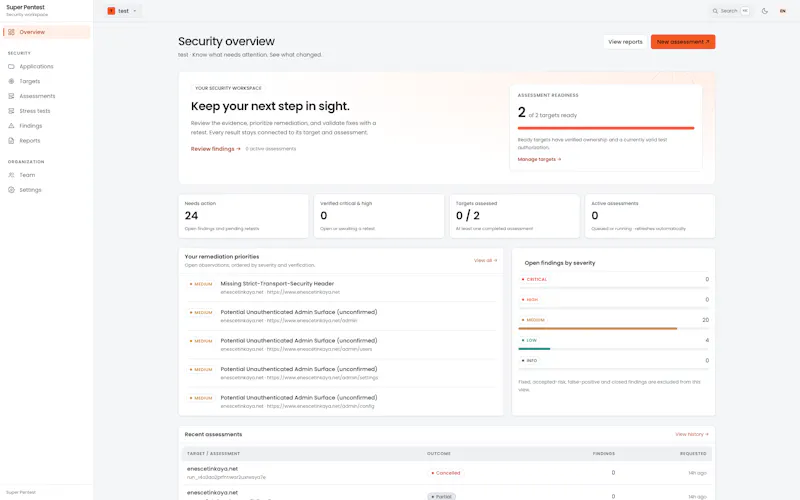Open Stress tests page
Image resolution: width=800 pixels, height=500 pixels.
click(x=46, y=111)
